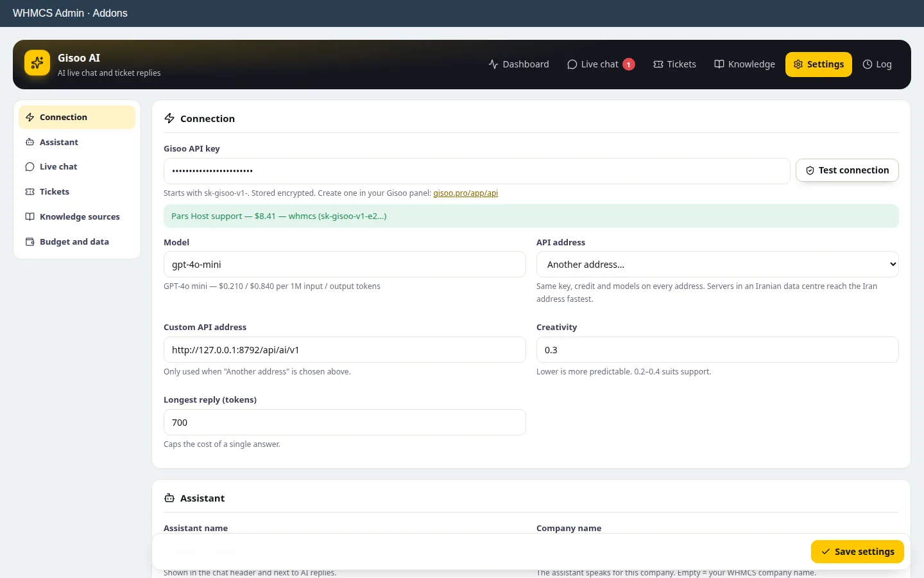Click the Connection bolt icon in sidebar
This screenshot has width=924, height=578.
[x=30, y=118]
